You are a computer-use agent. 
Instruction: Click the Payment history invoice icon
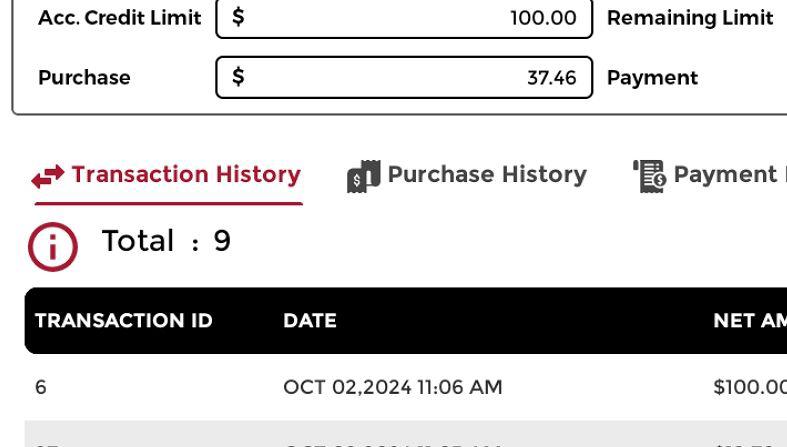[649, 176]
